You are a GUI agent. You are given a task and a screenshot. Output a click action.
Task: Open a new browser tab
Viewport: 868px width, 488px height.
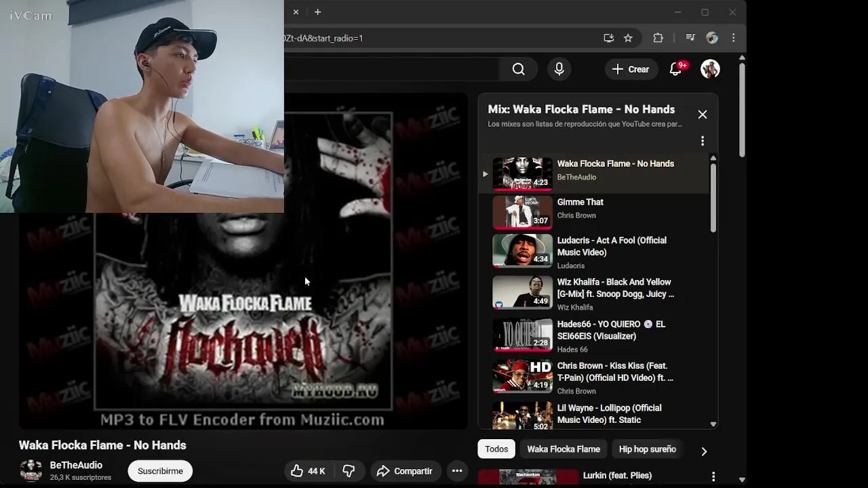pyautogui.click(x=317, y=12)
